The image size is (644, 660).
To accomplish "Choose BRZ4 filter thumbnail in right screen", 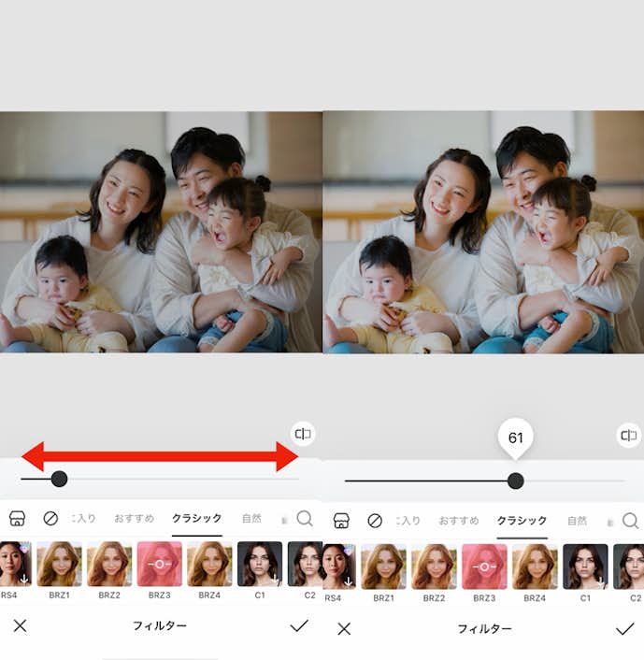I will (x=535, y=567).
